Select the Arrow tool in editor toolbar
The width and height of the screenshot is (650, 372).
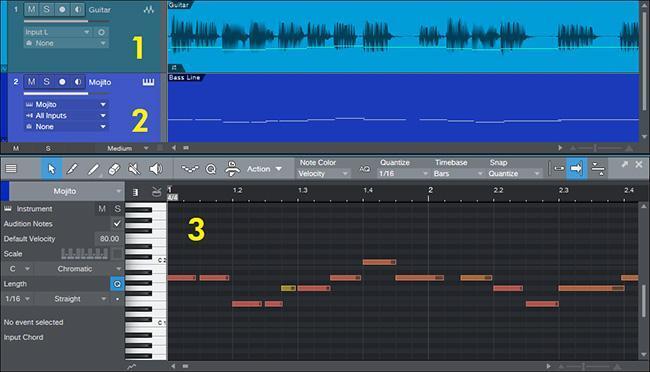[51, 169]
